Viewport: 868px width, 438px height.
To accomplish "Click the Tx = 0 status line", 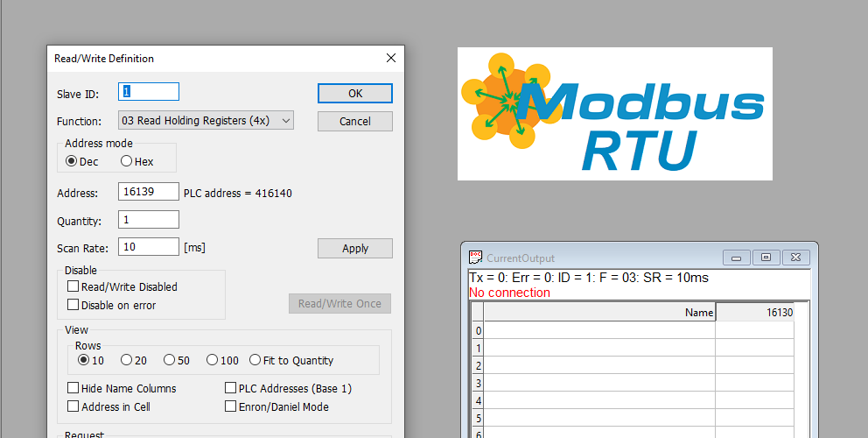I will point(589,278).
